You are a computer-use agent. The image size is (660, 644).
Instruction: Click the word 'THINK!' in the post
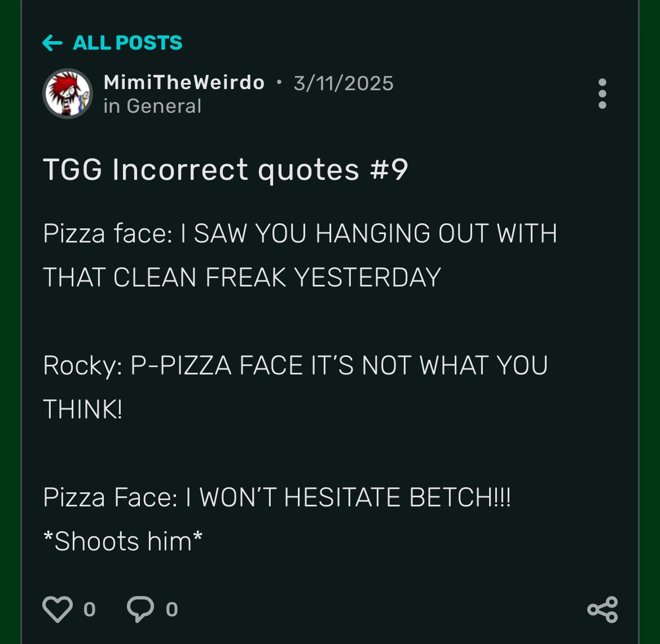82,409
